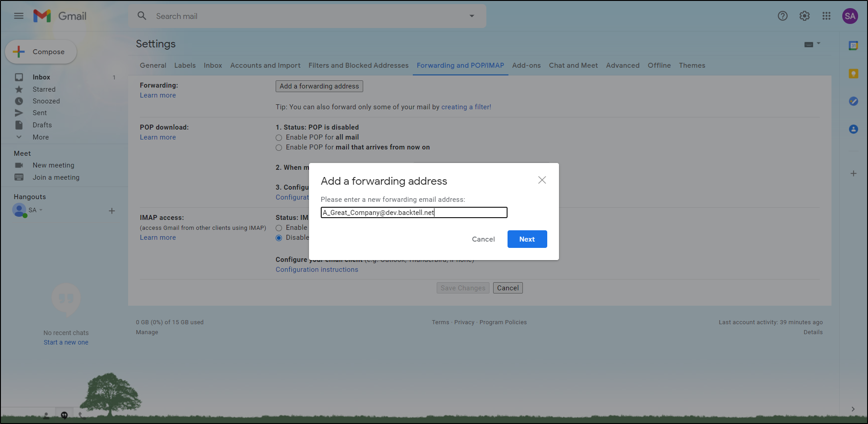The height and width of the screenshot is (424, 868).
Task: Click Add a forwarding address button
Action: [x=319, y=86]
